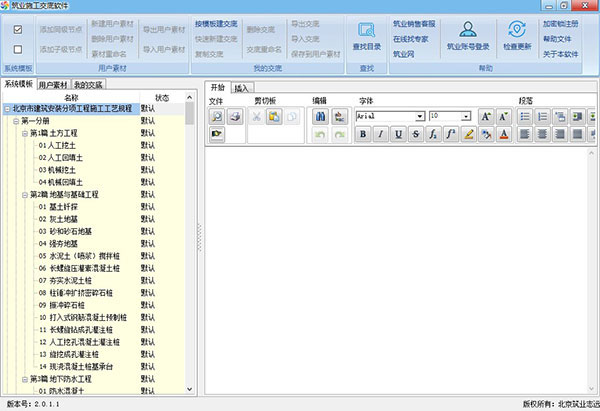Click the Bold formatting icon
This screenshot has height=411, width=600.
coord(364,134)
